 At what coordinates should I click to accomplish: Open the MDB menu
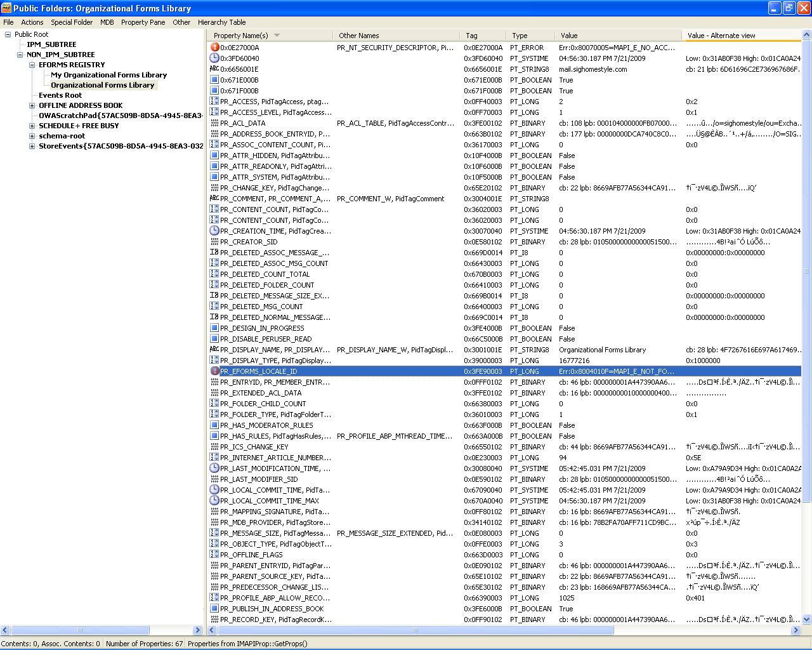107,22
